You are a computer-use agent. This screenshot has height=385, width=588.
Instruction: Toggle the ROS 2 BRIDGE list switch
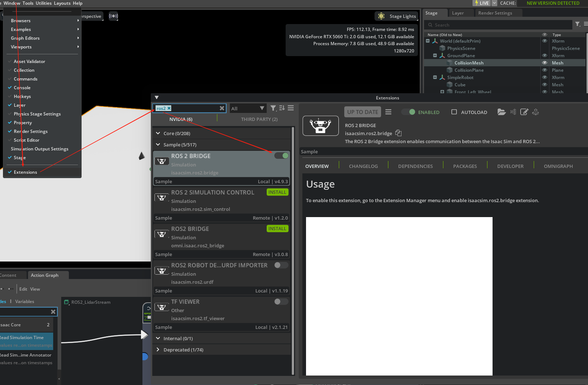[281, 156]
